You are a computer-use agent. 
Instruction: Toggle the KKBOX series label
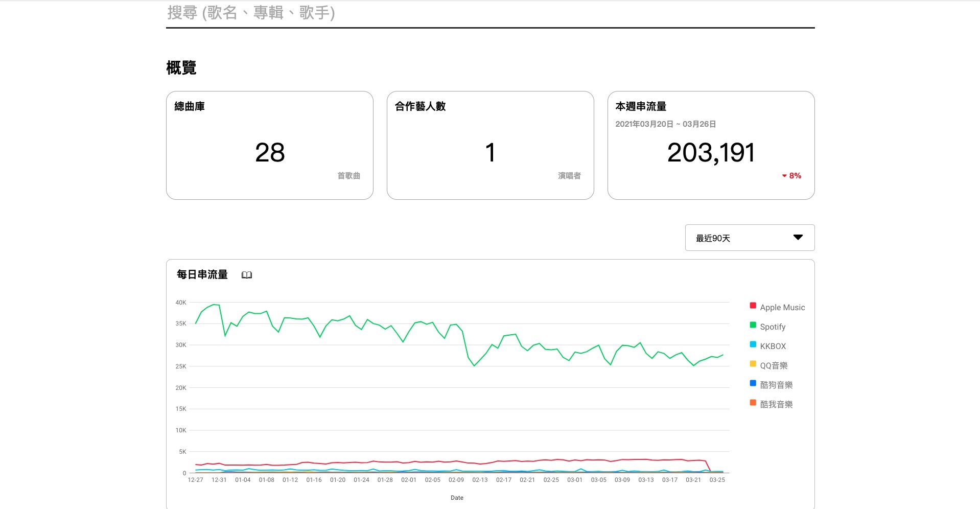point(773,346)
